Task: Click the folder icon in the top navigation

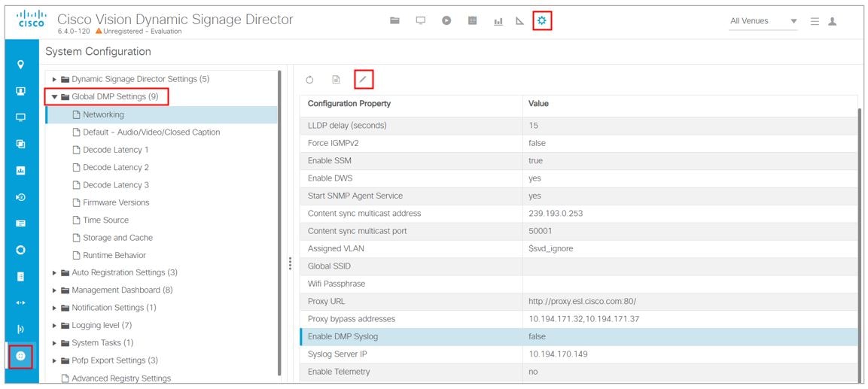Action: pos(394,21)
